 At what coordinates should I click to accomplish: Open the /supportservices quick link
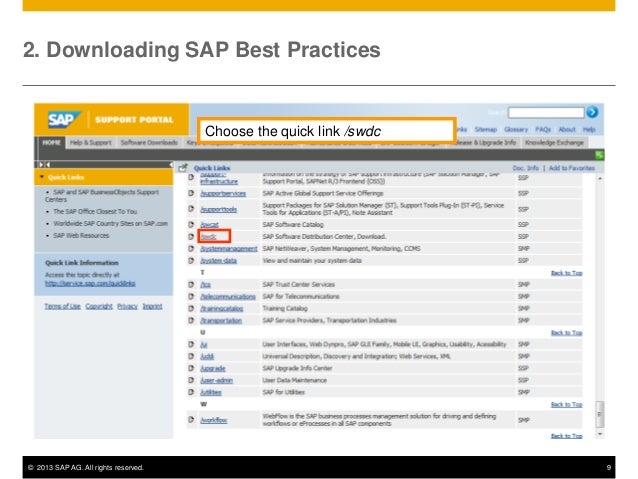[x=223, y=193]
